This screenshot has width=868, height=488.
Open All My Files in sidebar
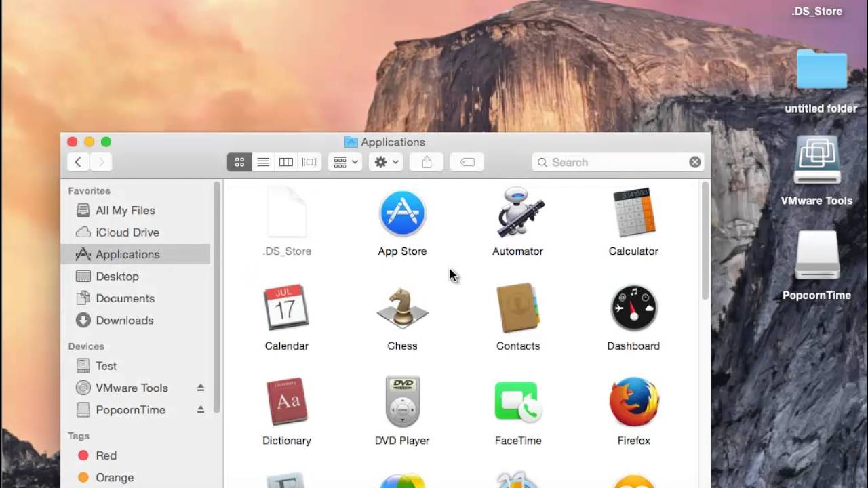(136, 210)
